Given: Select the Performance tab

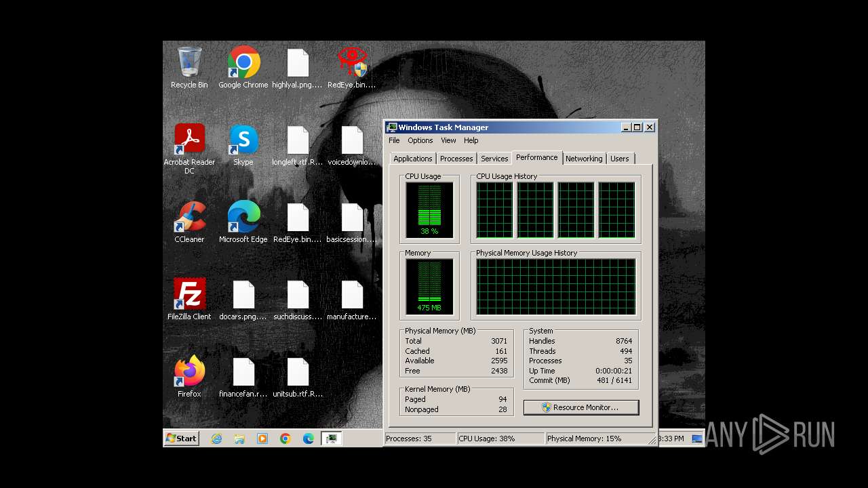Looking at the screenshot, I should (537, 157).
